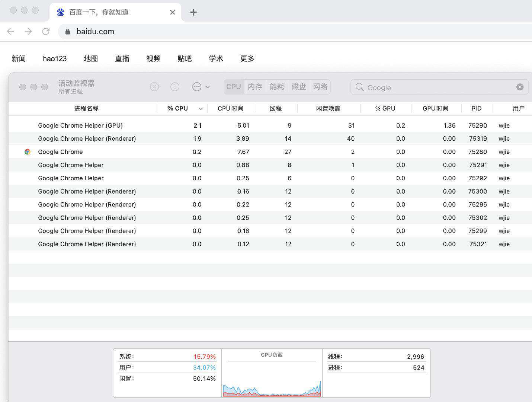Click into the Google search input field
The height and width of the screenshot is (402, 532).
pyautogui.click(x=439, y=87)
